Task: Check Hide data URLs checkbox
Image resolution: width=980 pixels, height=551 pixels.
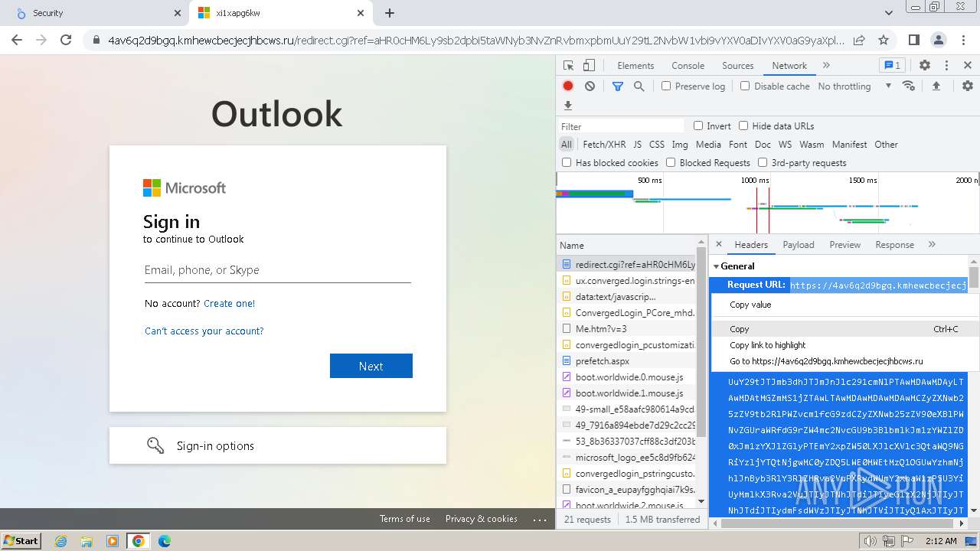Action: [x=743, y=126]
